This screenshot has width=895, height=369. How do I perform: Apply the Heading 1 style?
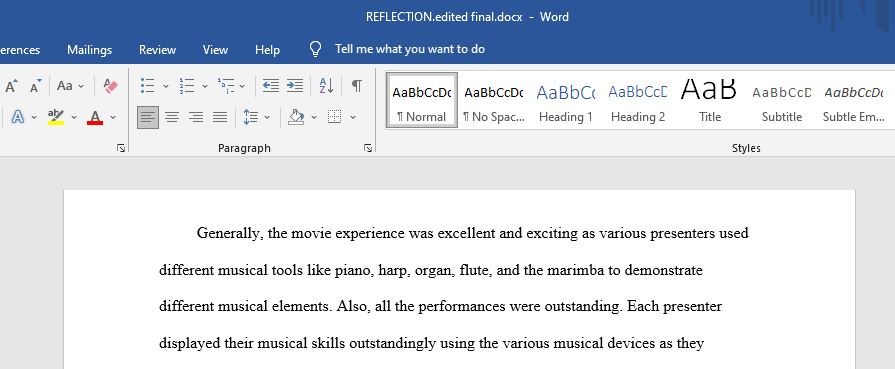click(566, 99)
